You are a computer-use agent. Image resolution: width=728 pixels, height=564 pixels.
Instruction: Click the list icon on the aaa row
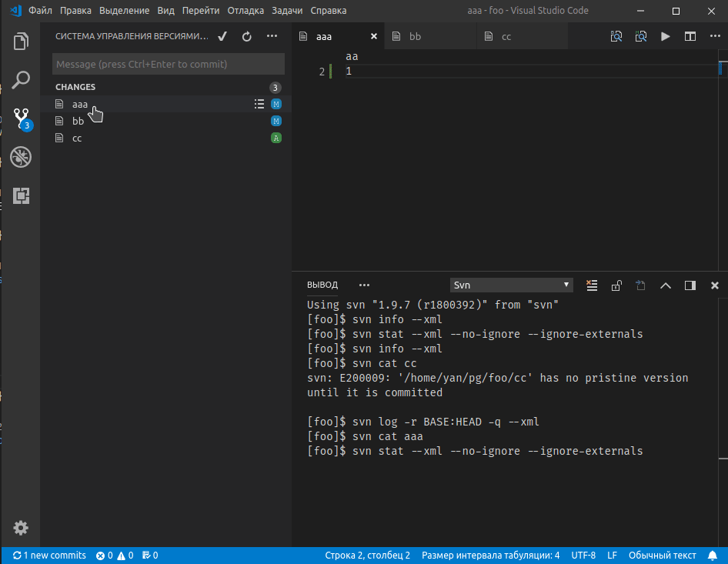point(259,104)
